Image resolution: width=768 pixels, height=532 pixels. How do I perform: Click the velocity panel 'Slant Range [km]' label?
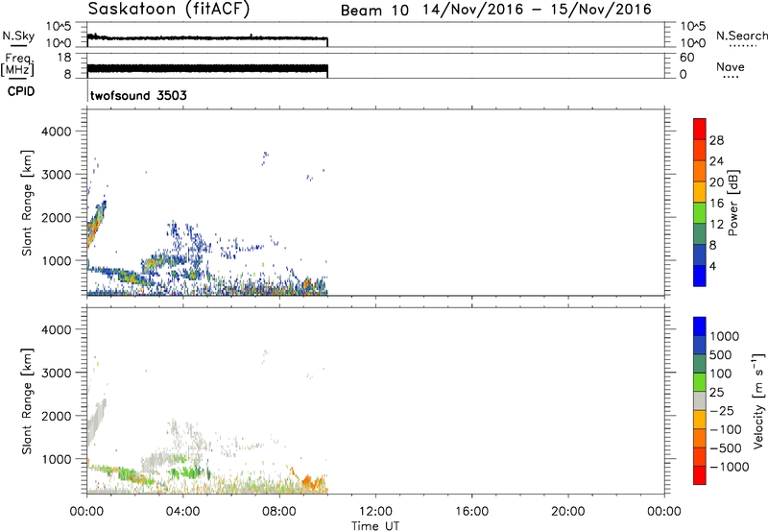pos(27,401)
